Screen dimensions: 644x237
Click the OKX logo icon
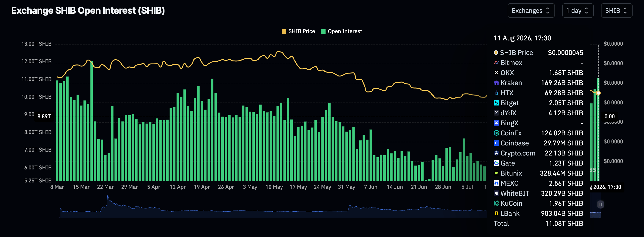(496, 73)
